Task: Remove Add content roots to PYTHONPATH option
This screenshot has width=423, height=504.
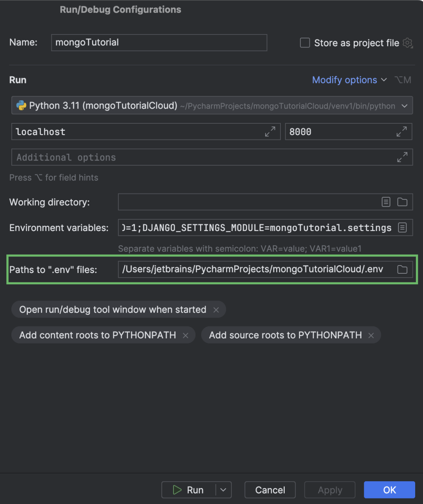Action: pyautogui.click(x=186, y=335)
